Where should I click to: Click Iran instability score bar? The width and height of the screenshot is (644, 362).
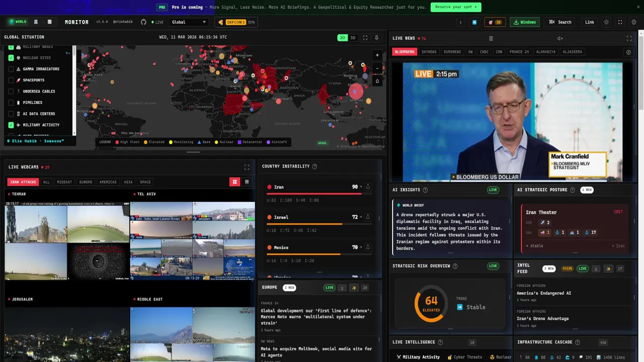[x=319, y=194]
